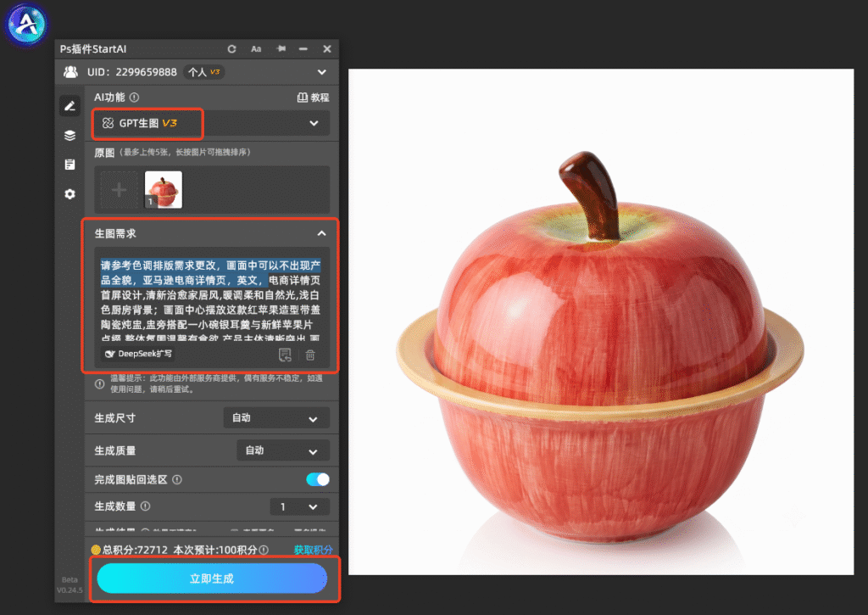Change the 生成数量 count dropdown
868x615 pixels.
[x=299, y=506]
